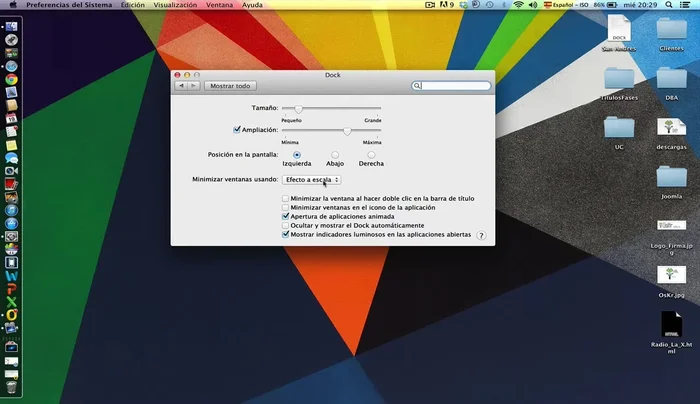Click the volume icon in the menu bar
This screenshot has height=404, width=700.
[x=532, y=5]
